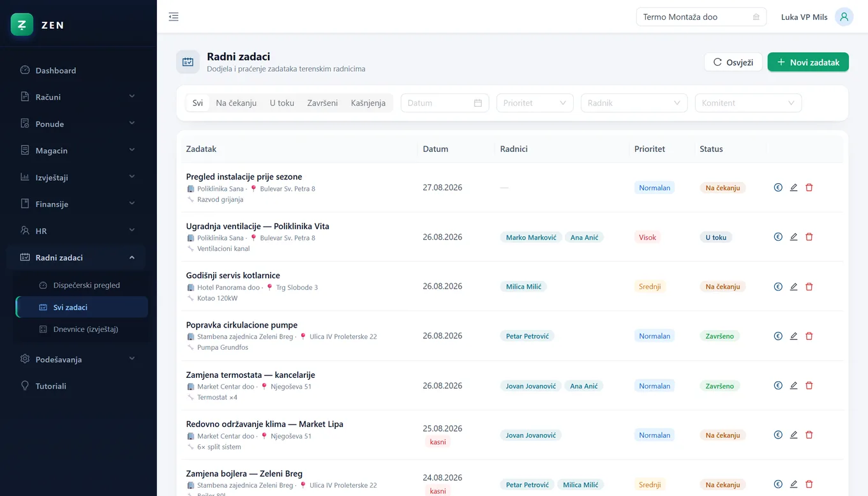This screenshot has width=868, height=496.
Task: Open the Komitent filter dropdown
Action: pyautogui.click(x=748, y=103)
